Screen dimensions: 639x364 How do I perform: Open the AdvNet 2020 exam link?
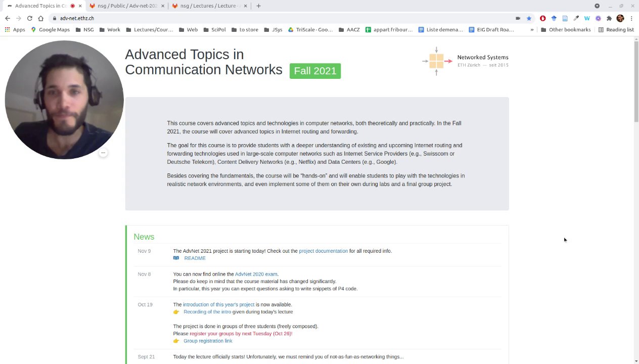coord(256,274)
